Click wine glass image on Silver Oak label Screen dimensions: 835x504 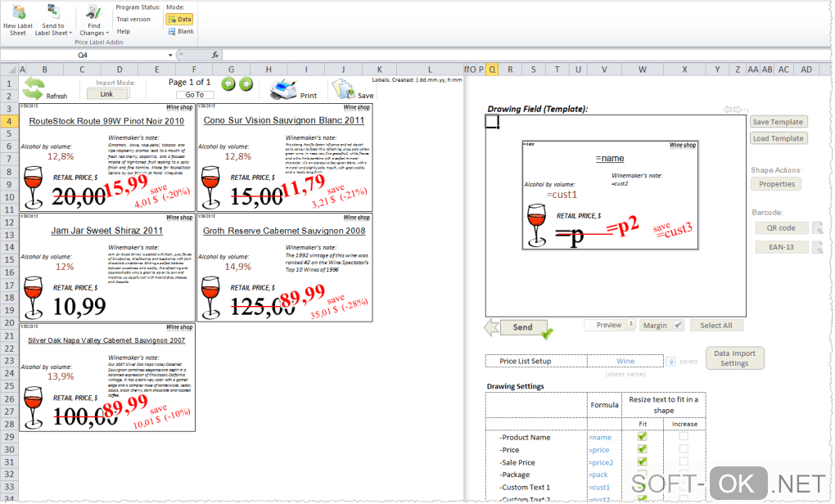click(x=33, y=407)
